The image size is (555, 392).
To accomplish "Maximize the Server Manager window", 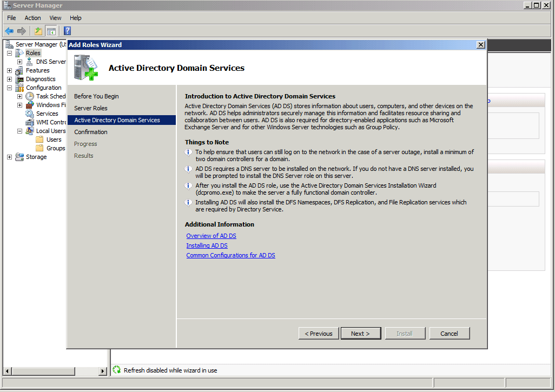I will click(537, 5).
